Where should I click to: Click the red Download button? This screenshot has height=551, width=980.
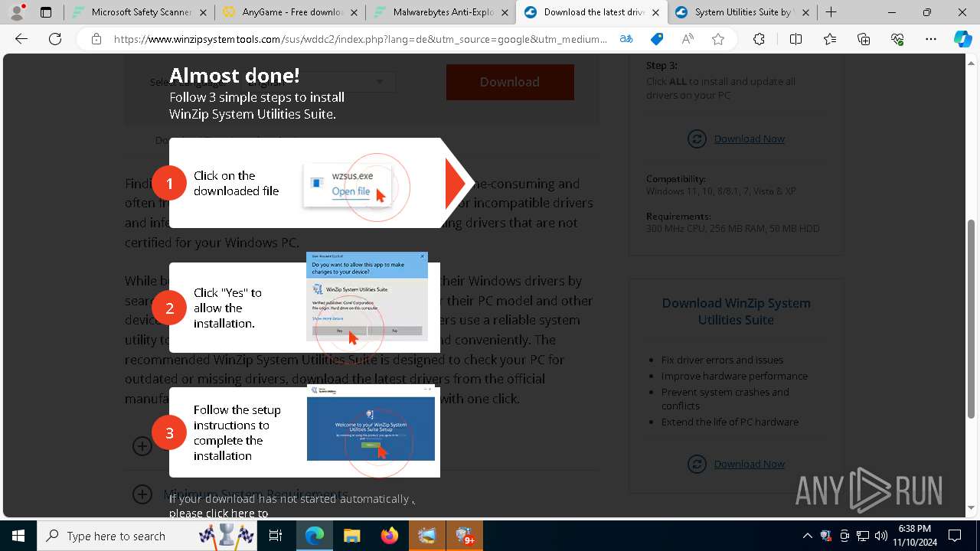(x=510, y=82)
